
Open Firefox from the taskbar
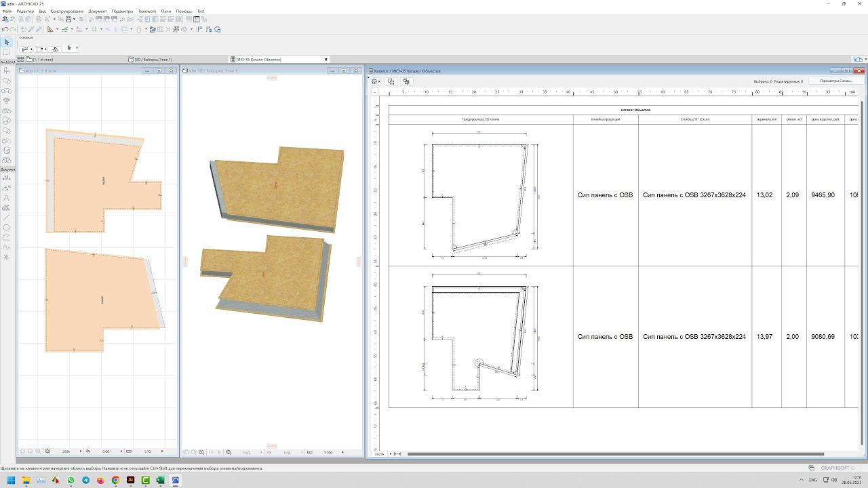(100, 481)
